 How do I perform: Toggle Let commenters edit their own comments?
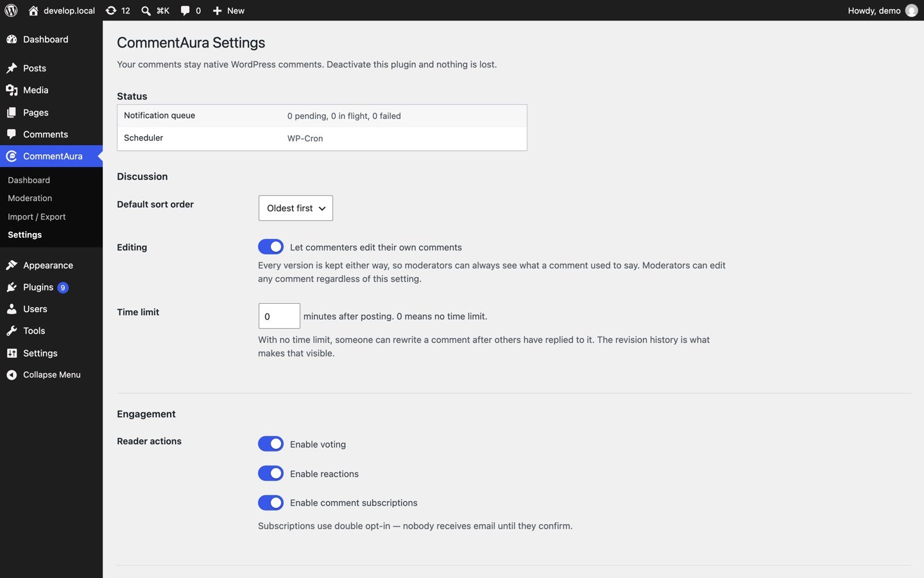(271, 247)
